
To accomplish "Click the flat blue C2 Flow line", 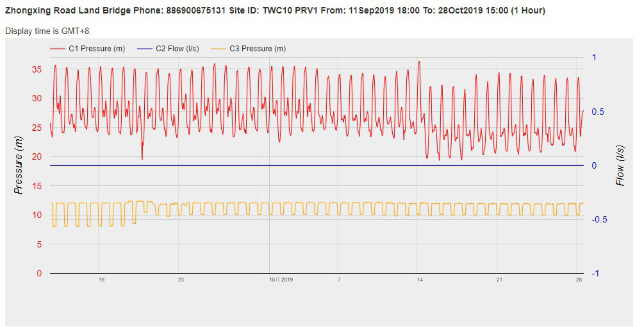I will point(320,165).
